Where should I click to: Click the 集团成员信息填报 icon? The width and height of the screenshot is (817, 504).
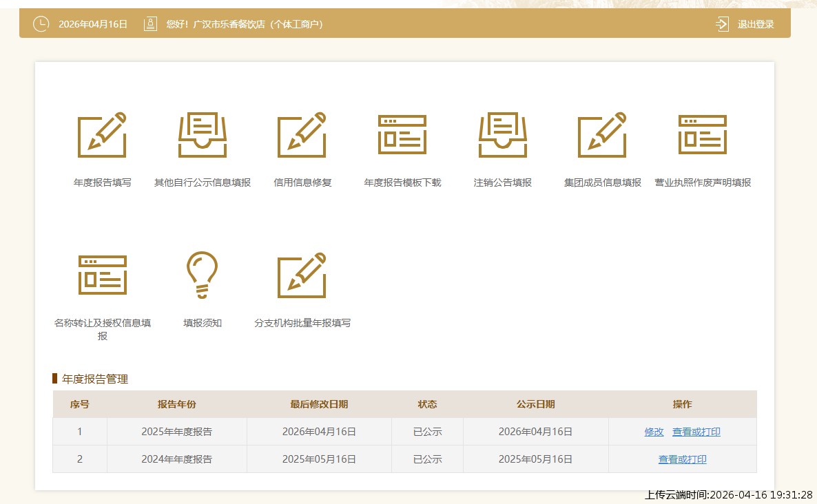(x=602, y=135)
